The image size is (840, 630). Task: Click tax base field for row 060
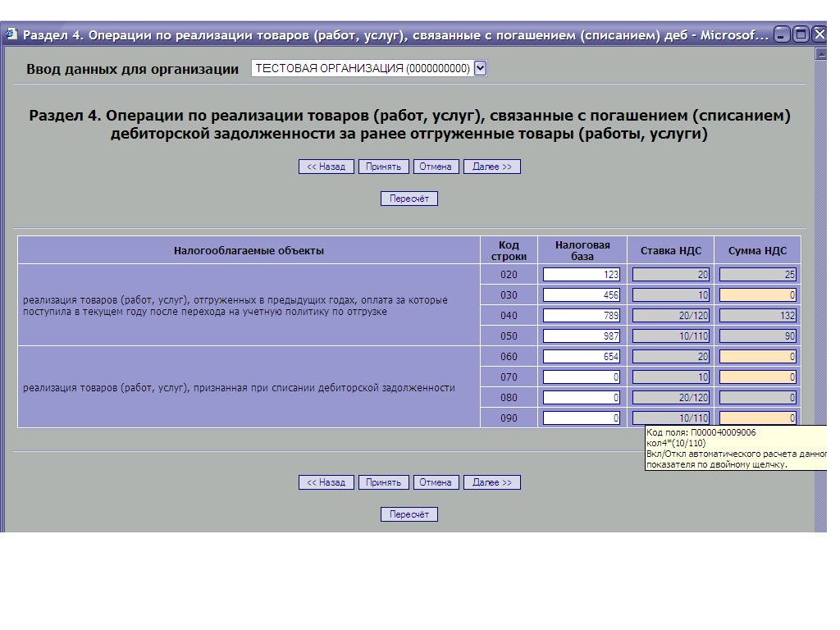(582, 357)
